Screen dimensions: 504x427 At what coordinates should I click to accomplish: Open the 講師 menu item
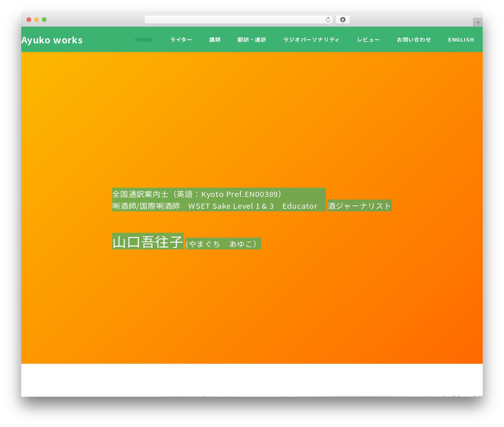click(215, 40)
